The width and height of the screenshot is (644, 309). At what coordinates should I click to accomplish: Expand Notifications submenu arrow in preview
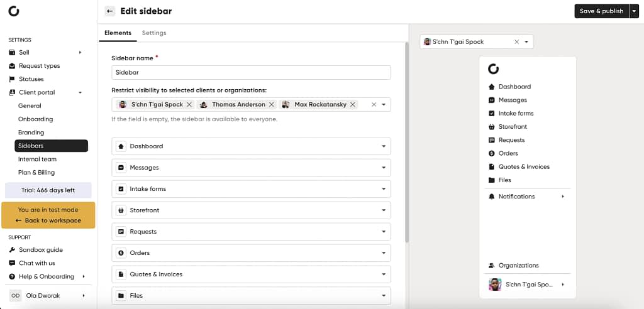pyautogui.click(x=563, y=197)
